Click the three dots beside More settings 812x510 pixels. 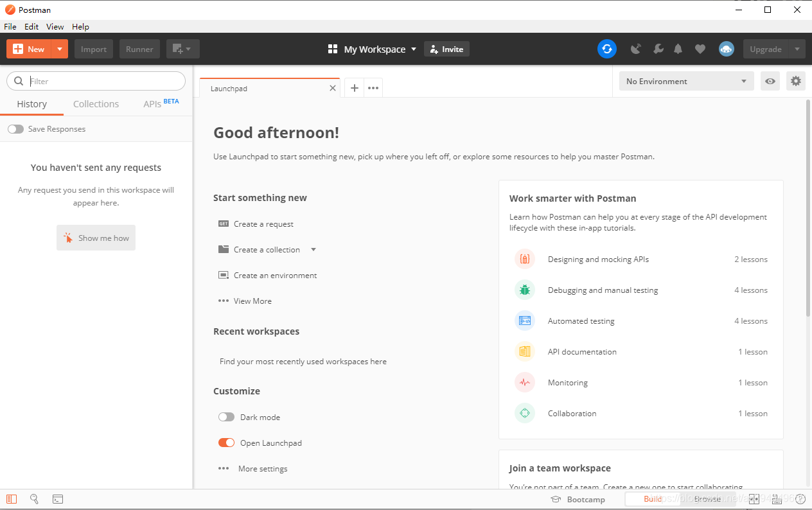pyautogui.click(x=224, y=468)
